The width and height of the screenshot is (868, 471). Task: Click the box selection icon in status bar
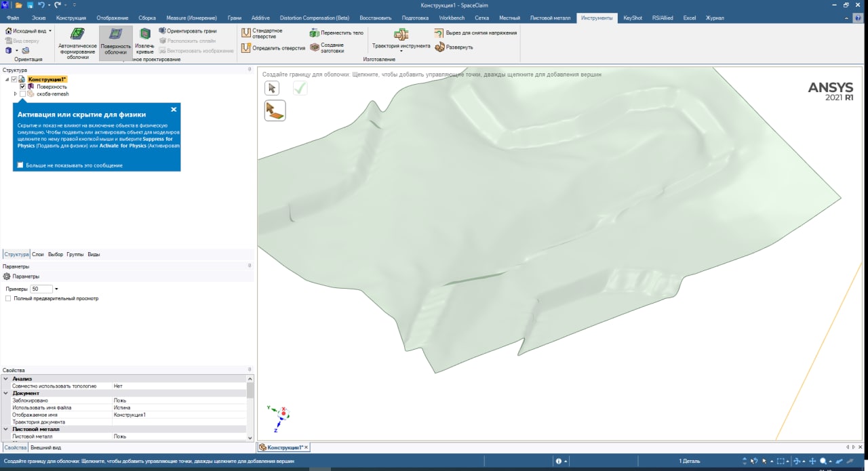[781, 461]
